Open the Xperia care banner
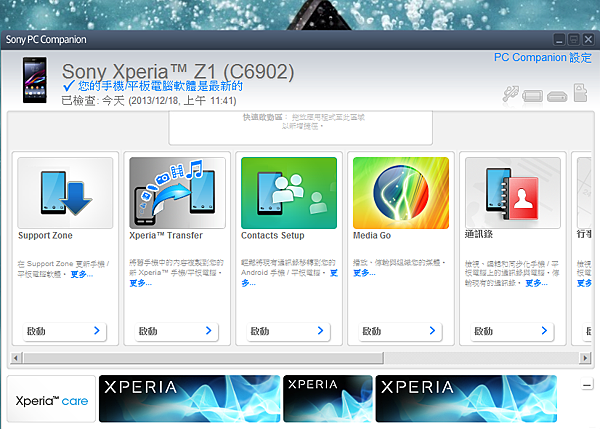Image resolution: width=600 pixels, height=429 pixels. coord(51,399)
